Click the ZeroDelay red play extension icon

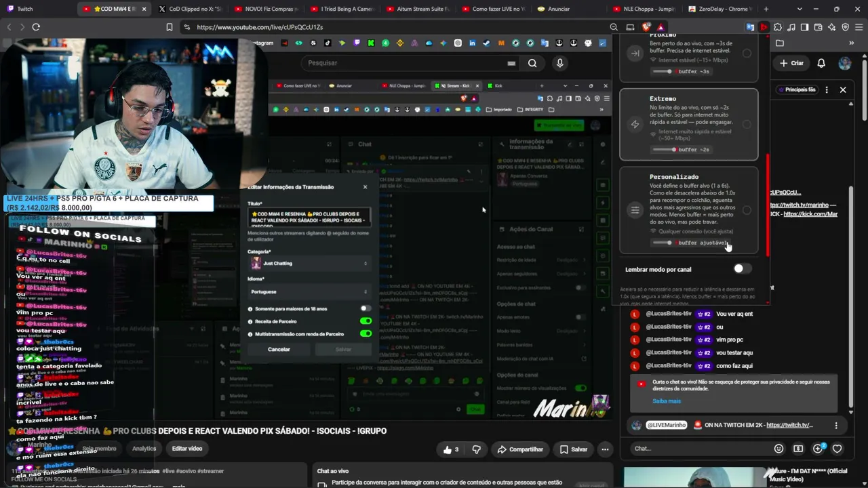[764, 27]
